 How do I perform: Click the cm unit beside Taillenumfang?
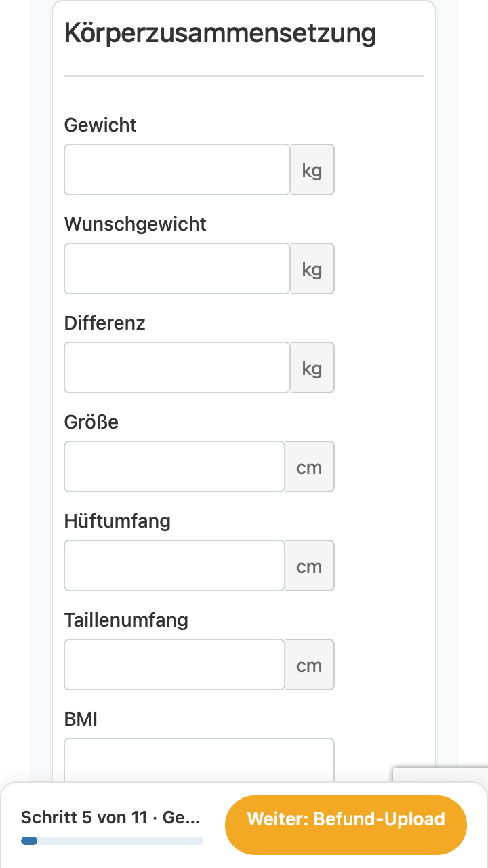(x=309, y=665)
